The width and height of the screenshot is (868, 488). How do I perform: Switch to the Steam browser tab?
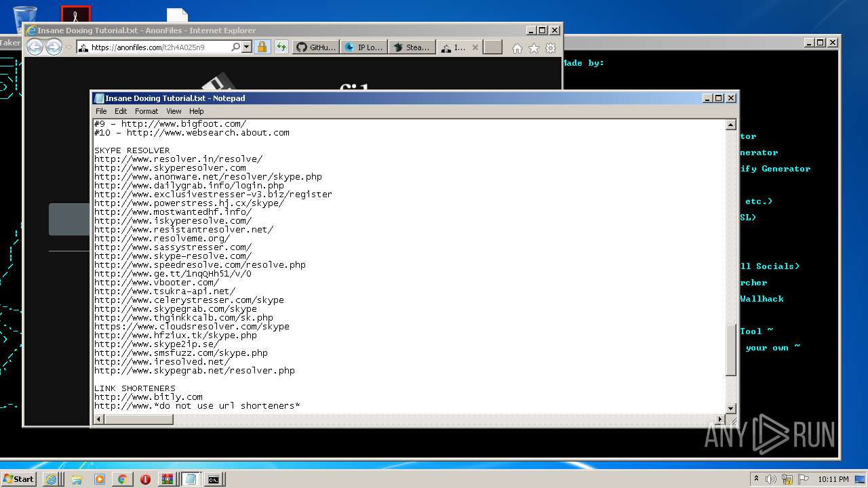click(x=412, y=47)
